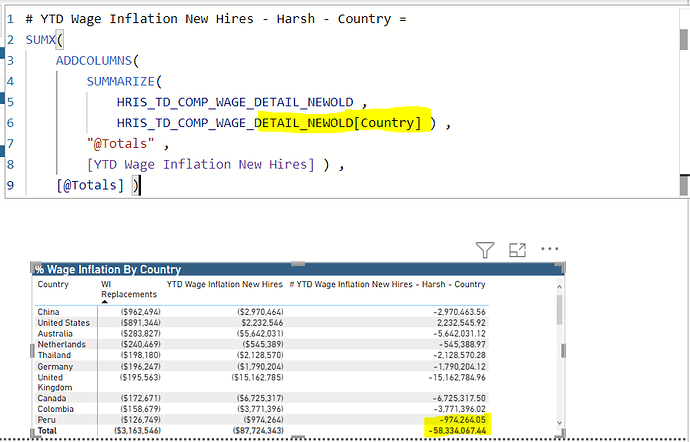
Task: Sort by Harsh - Country measure header
Action: [x=387, y=284]
